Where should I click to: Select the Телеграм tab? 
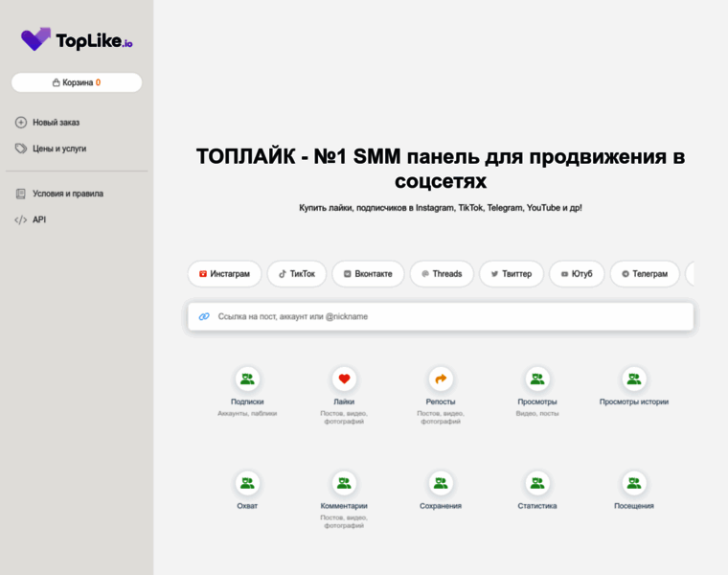click(645, 273)
